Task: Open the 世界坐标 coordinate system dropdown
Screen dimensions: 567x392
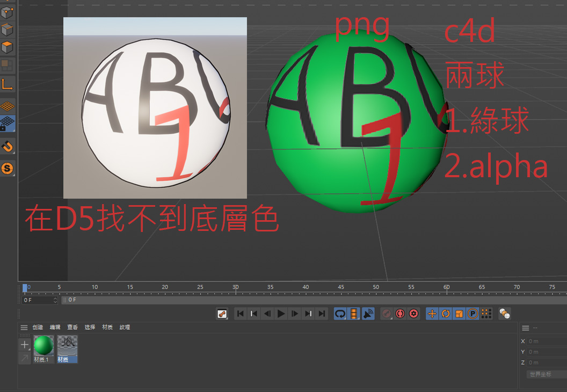Action: (546, 374)
